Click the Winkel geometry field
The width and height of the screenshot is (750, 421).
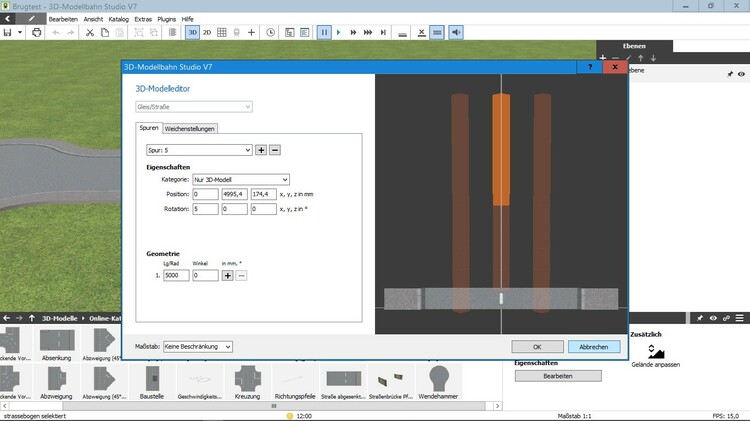205,276
